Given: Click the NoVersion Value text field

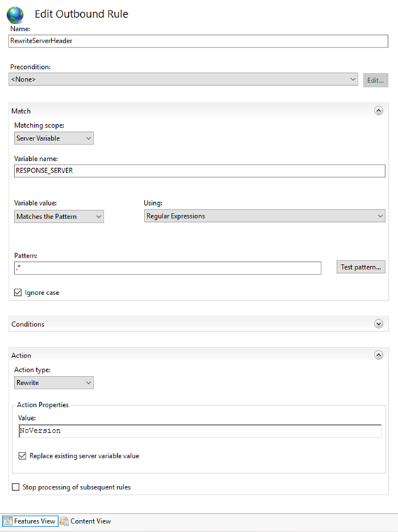Looking at the screenshot, I should tap(200, 431).
